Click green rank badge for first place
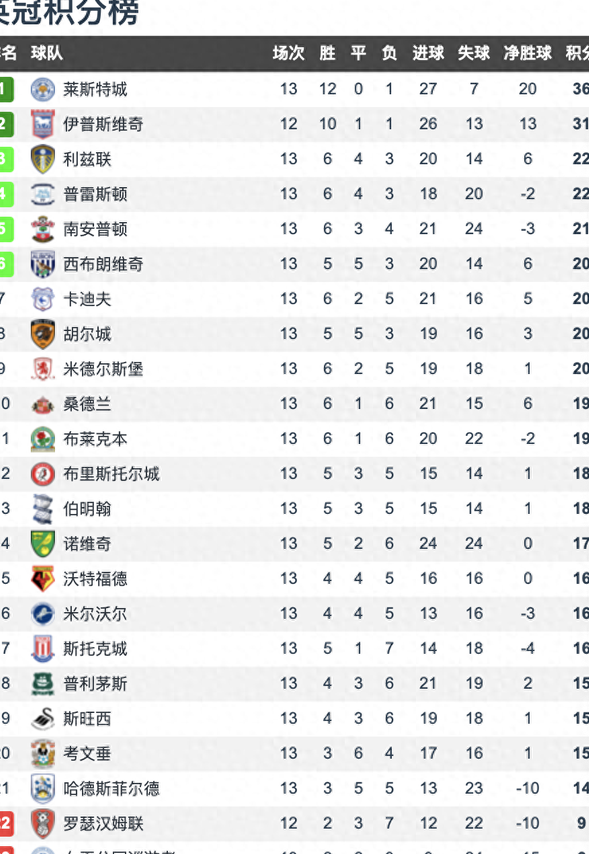The image size is (589, 854). [x=7, y=89]
